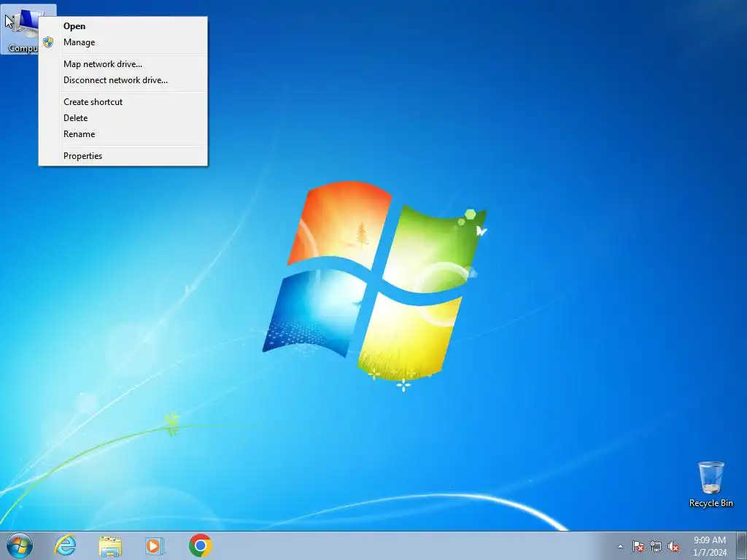Launch Windows Media Player from taskbar
Viewport: 747px width, 560px height.
coord(155,545)
